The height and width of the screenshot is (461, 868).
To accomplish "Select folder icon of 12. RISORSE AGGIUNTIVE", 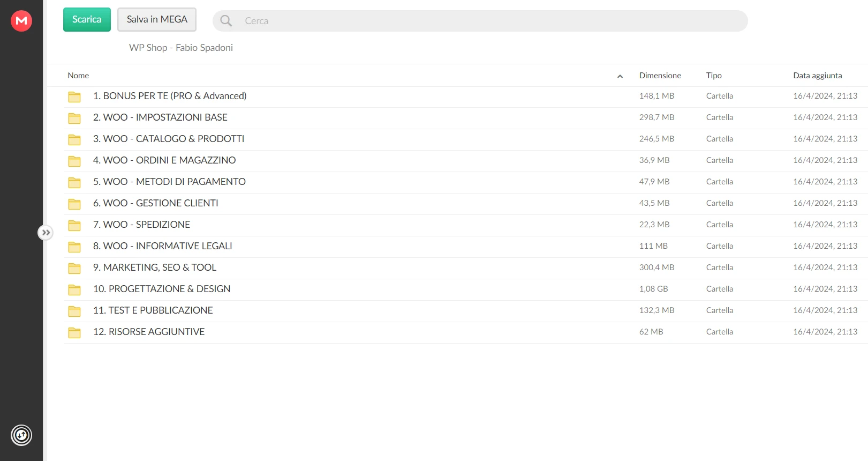I will [74, 332].
